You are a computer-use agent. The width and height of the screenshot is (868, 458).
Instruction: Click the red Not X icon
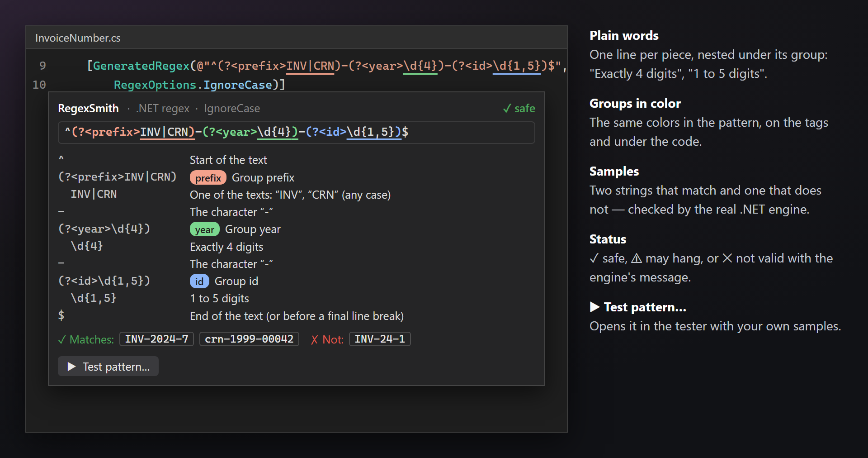pyautogui.click(x=315, y=339)
